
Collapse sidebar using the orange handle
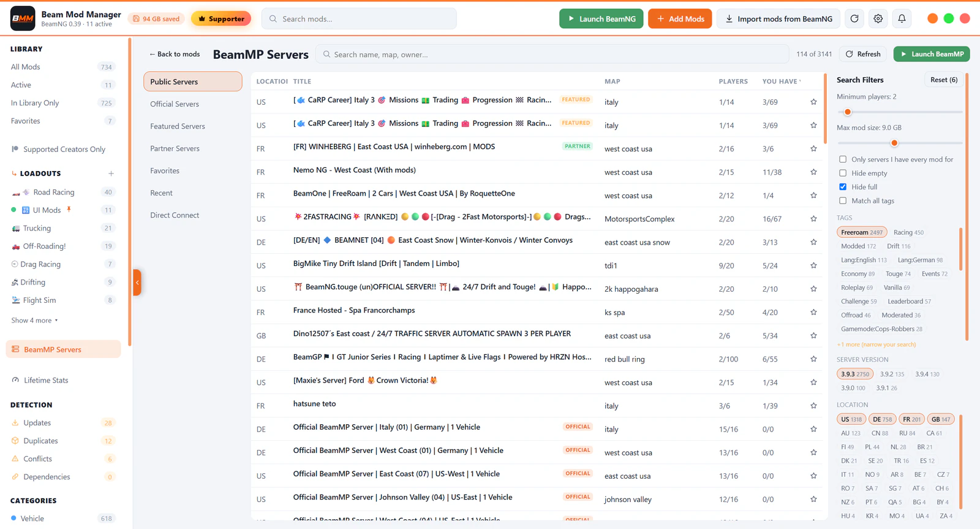(137, 283)
